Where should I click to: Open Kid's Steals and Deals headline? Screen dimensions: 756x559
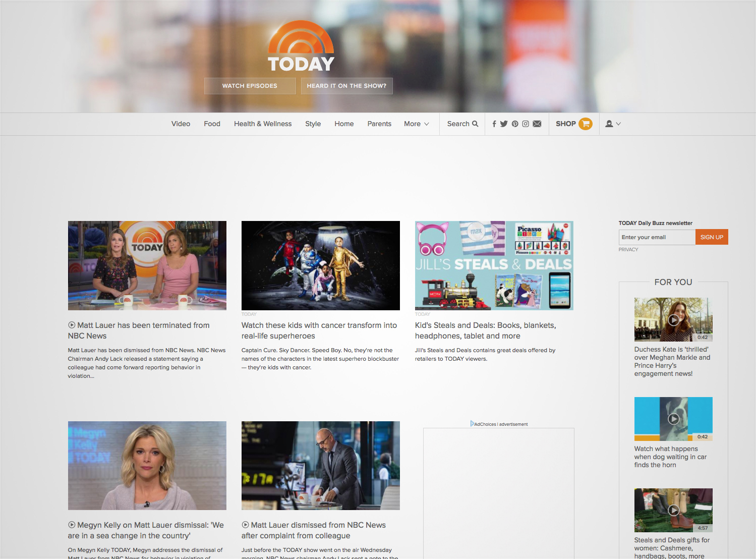point(486,330)
